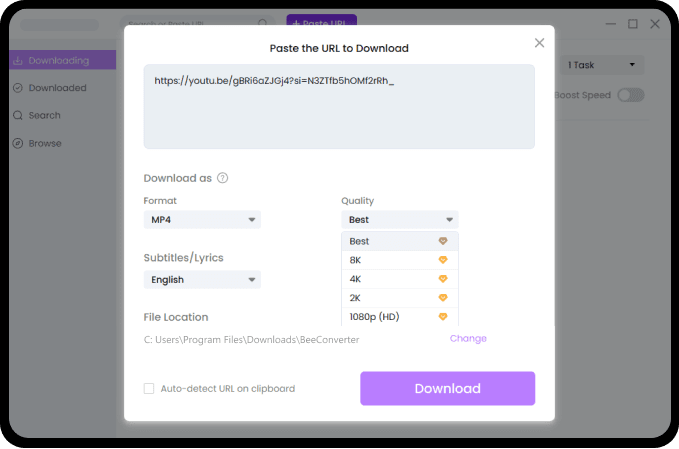
Task: Open the English subtitles dropdown
Action: click(x=202, y=280)
